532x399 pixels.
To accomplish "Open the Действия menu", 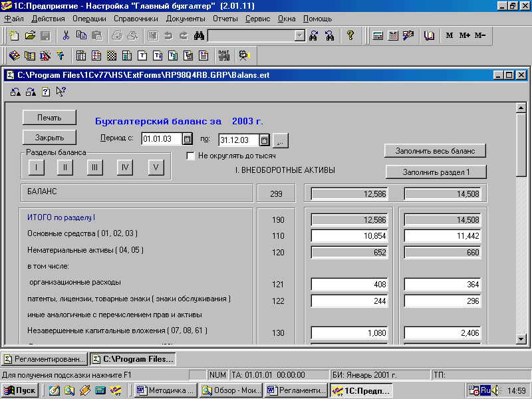I will point(48,19).
